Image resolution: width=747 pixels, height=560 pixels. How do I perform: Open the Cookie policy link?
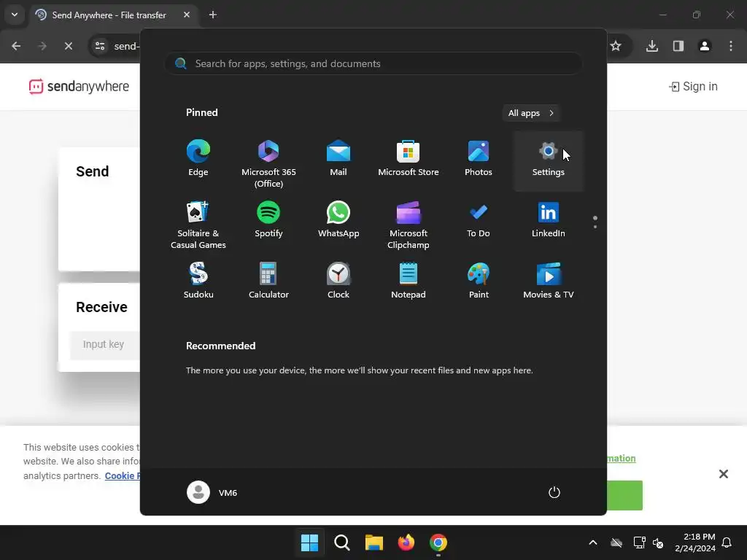[x=123, y=475]
